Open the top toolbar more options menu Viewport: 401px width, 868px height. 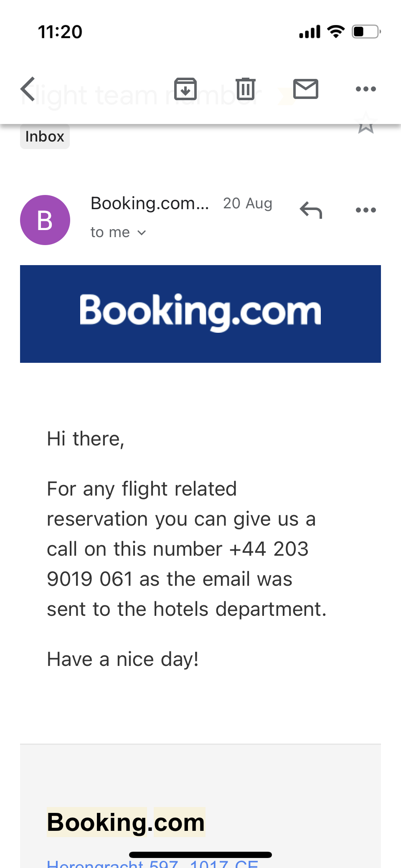pyautogui.click(x=366, y=89)
